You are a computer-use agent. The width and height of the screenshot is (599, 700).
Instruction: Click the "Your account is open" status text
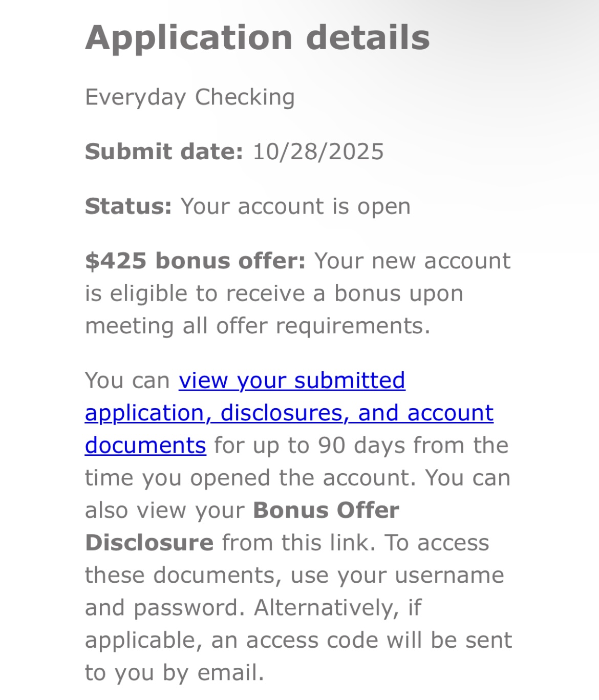[295, 206]
